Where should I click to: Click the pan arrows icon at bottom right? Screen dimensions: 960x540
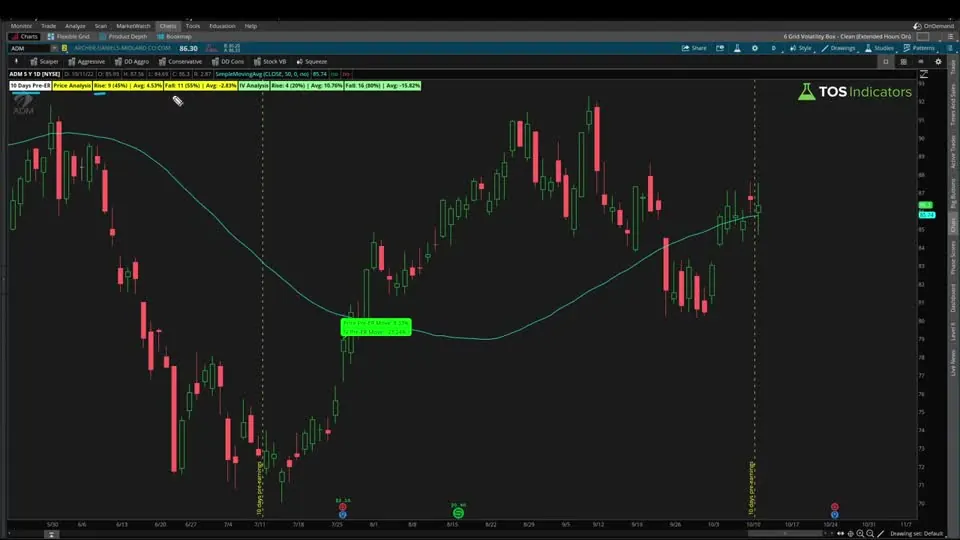click(841, 534)
